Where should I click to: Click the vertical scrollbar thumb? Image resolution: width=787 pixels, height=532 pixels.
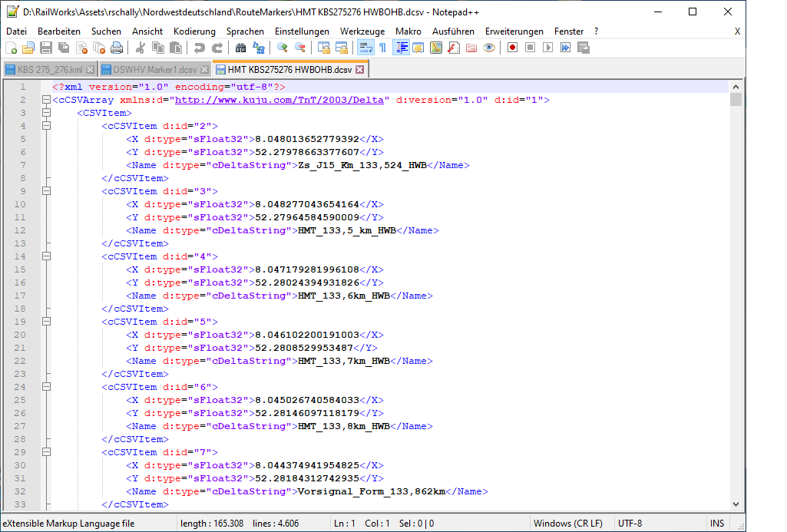736,99
